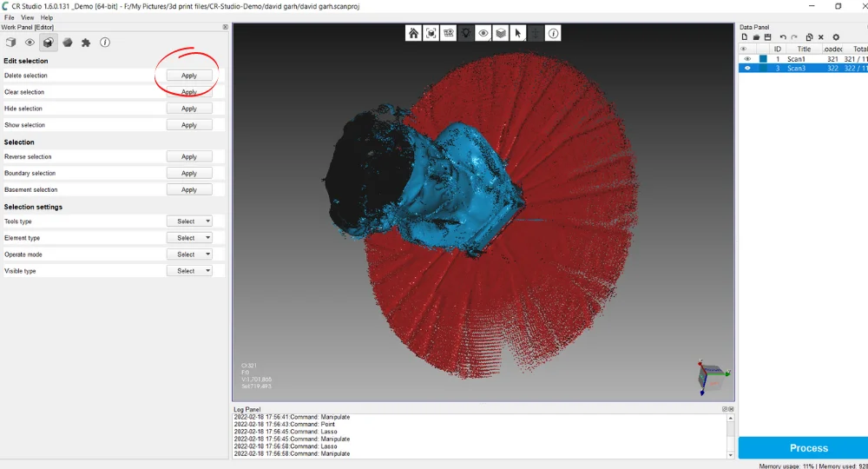
Task: Click the ID column header
Action: 777,49
